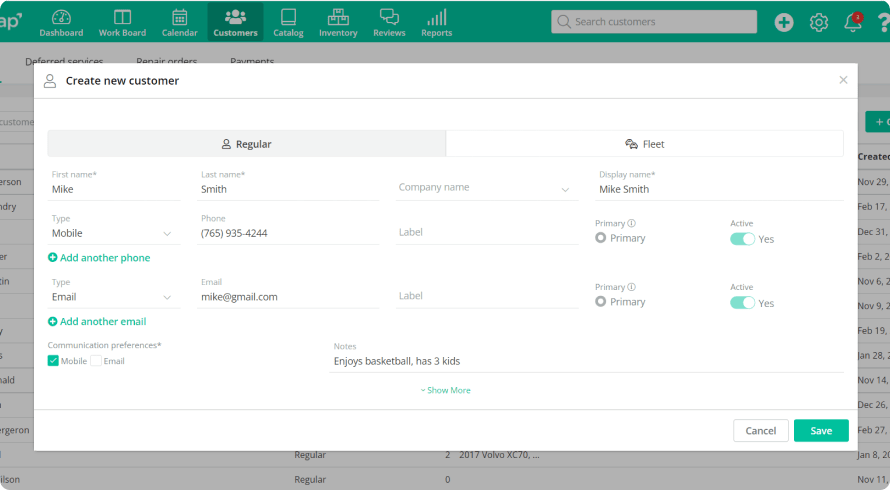This screenshot has width=890, height=490.
Task: Expand Show More options
Action: [x=445, y=390]
